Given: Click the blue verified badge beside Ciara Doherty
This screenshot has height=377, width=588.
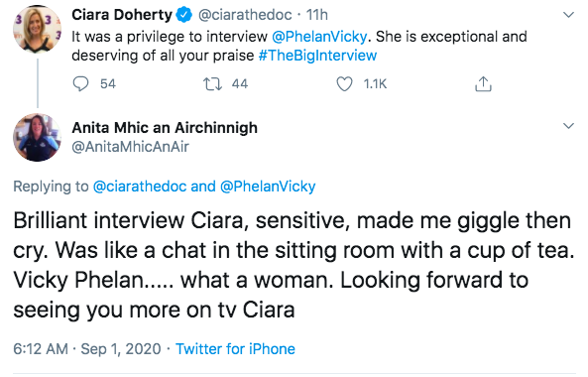Looking at the screenshot, I should pyautogui.click(x=183, y=15).
